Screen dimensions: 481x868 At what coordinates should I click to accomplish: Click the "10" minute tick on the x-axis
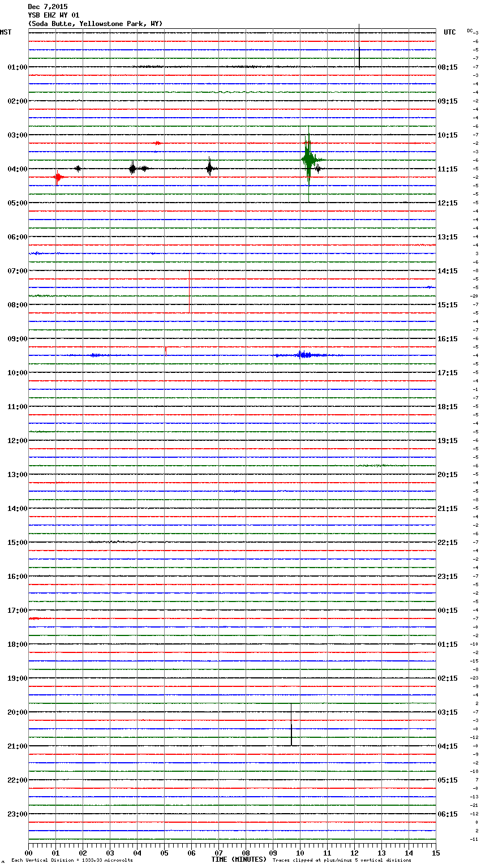click(x=300, y=853)
